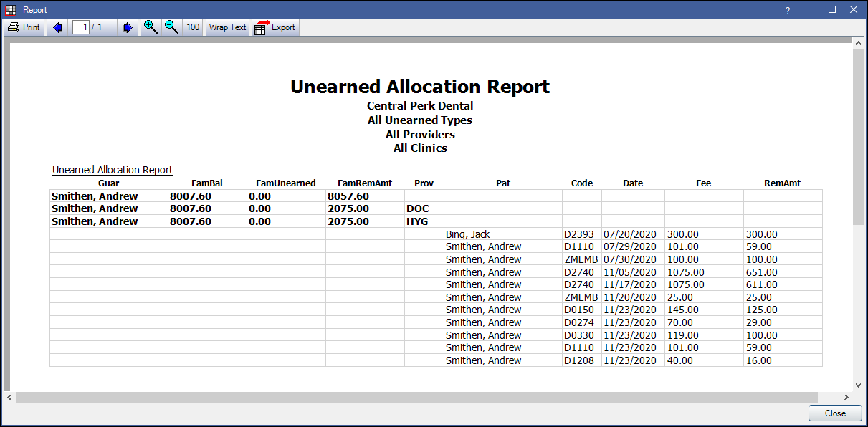Viewport: 868px width, 427px height.
Task: Zoom in with the plus magnifier
Action: (151, 27)
